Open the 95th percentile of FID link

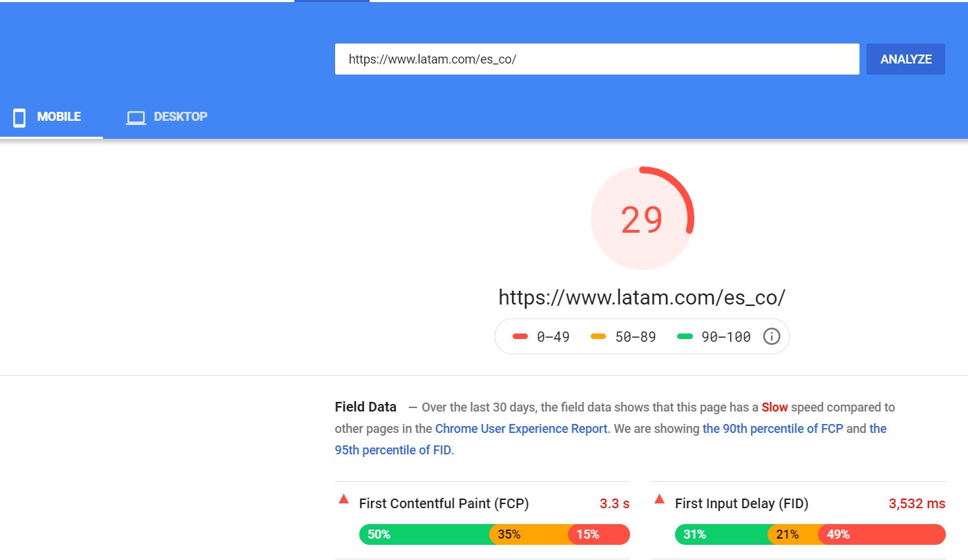coord(394,450)
